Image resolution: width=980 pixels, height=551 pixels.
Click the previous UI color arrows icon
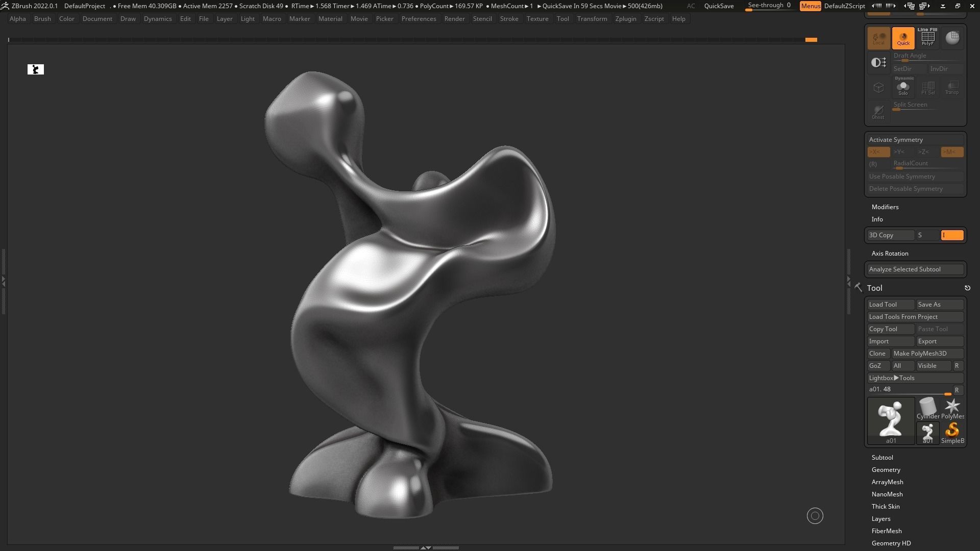pos(877,6)
